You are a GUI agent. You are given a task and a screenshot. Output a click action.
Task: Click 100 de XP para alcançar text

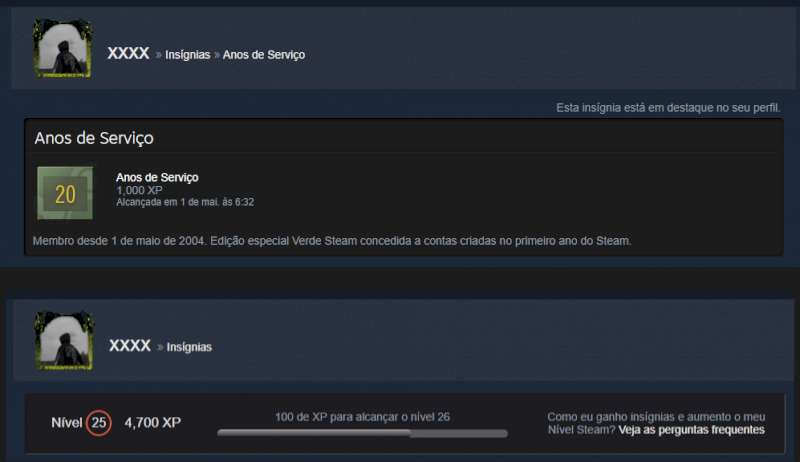coord(362,417)
